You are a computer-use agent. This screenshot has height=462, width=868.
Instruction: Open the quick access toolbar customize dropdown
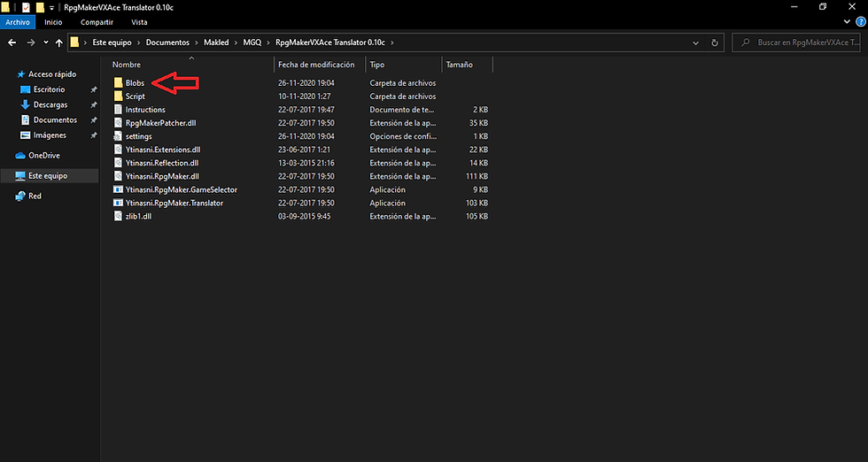pos(51,8)
